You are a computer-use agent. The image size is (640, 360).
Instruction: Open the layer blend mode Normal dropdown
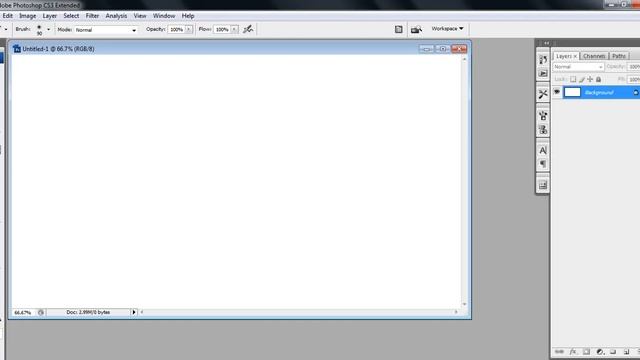tap(578, 67)
